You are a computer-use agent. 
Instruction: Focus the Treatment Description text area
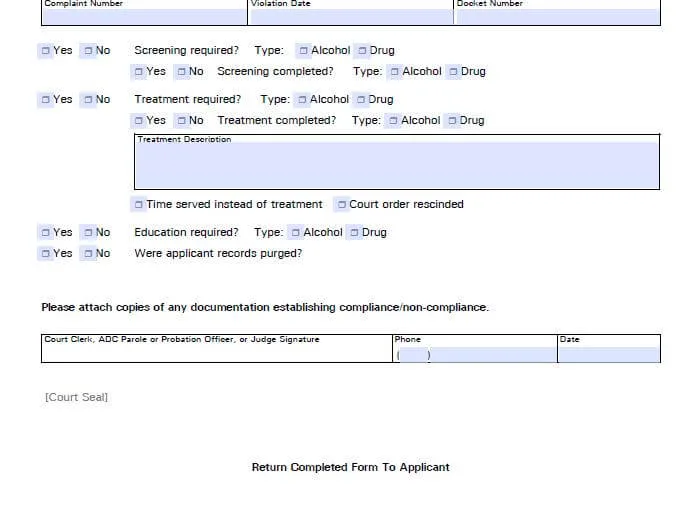click(397, 166)
